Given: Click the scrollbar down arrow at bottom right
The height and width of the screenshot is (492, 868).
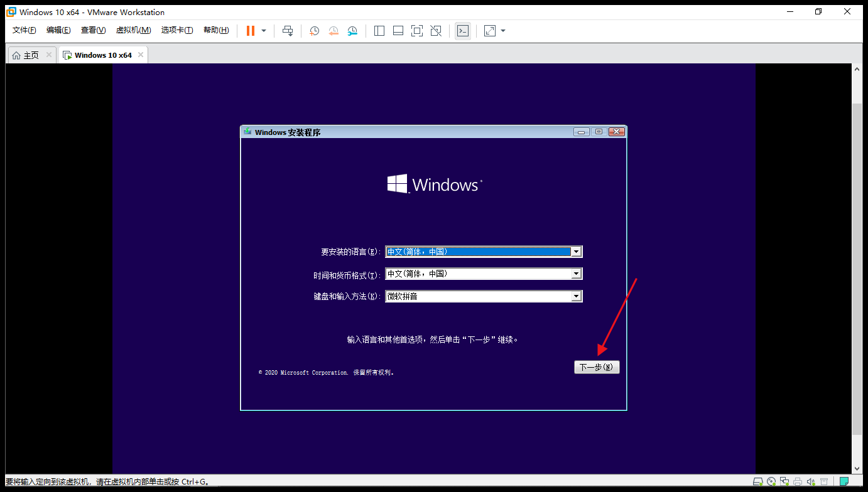Looking at the screenshot, I should 857,468.
